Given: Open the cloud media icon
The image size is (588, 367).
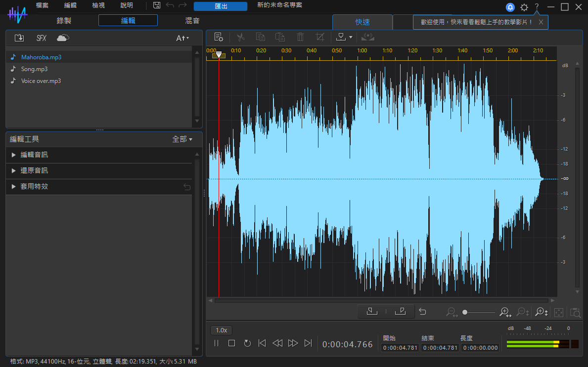Looking at the screenshot, I should (63, 38).
